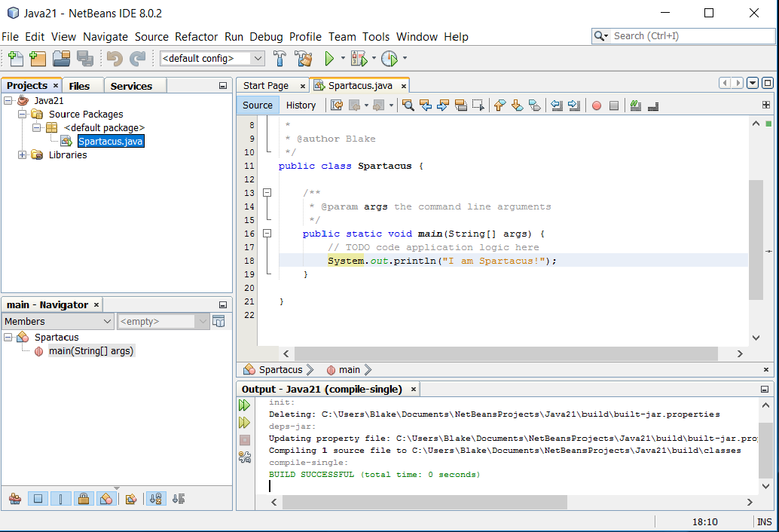Select Spartacus.java in the Projects tree
The image size is (779, 532).
(110, 142)
